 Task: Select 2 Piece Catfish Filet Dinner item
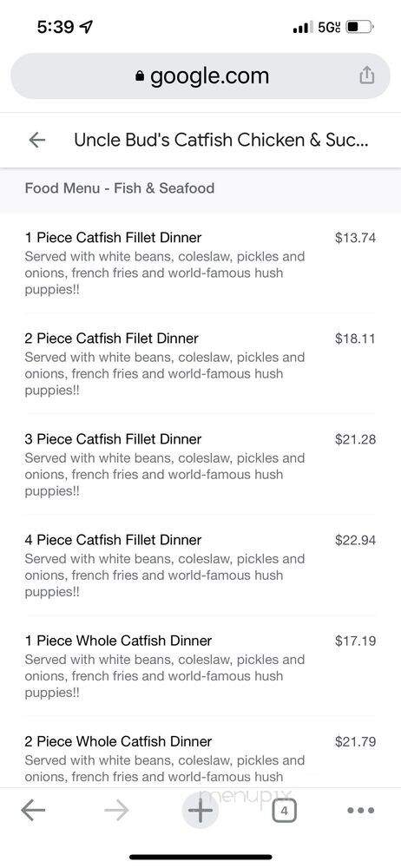pyautogui.click(x=200, y=365)
